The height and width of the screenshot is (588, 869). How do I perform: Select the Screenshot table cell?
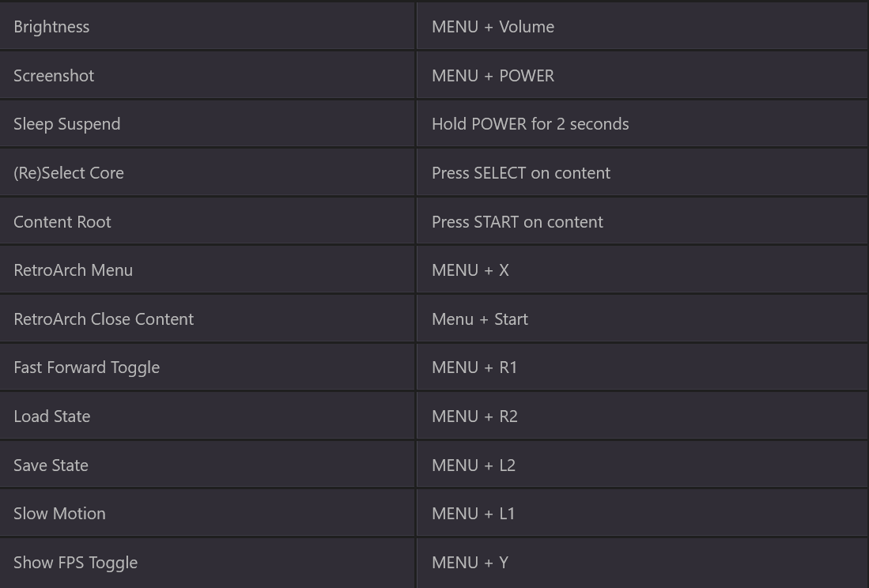click(x=54, y=76)
